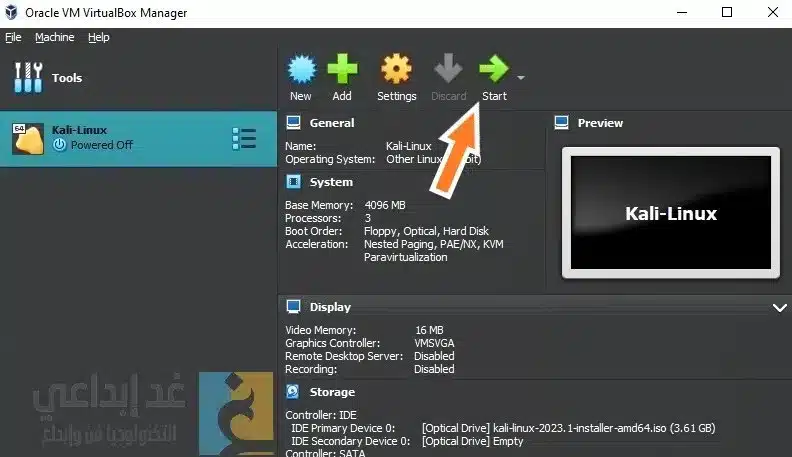Image resolution: width=792 pixels, height=457 pixels.
Task: Click the System section chip icon
Action: click(293, 182)
